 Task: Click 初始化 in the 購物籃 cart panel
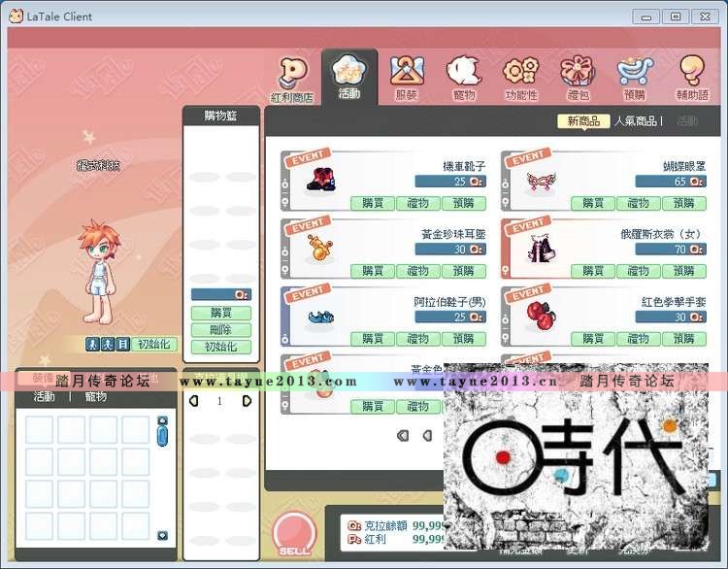coord(221,347)
